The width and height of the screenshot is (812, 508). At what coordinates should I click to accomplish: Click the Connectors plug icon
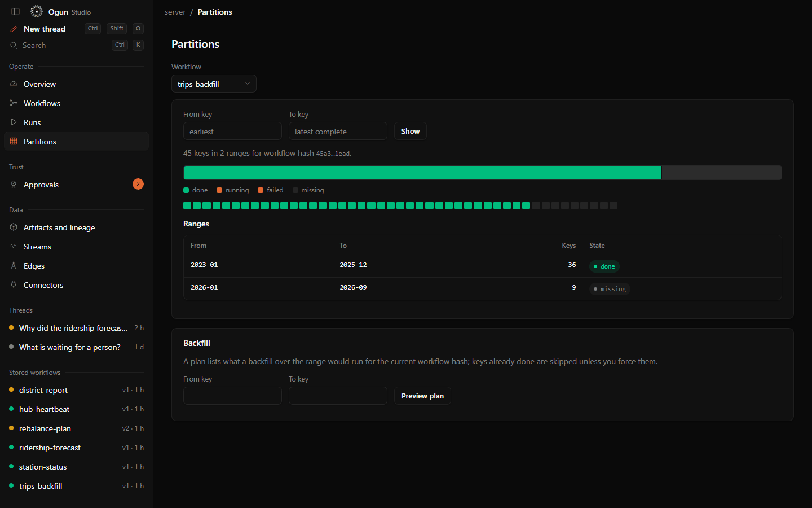click(14, 285)
